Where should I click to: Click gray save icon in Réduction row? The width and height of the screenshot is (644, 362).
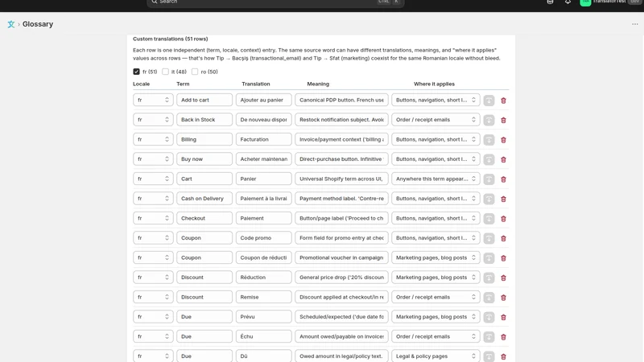click(x=489, y=278)
